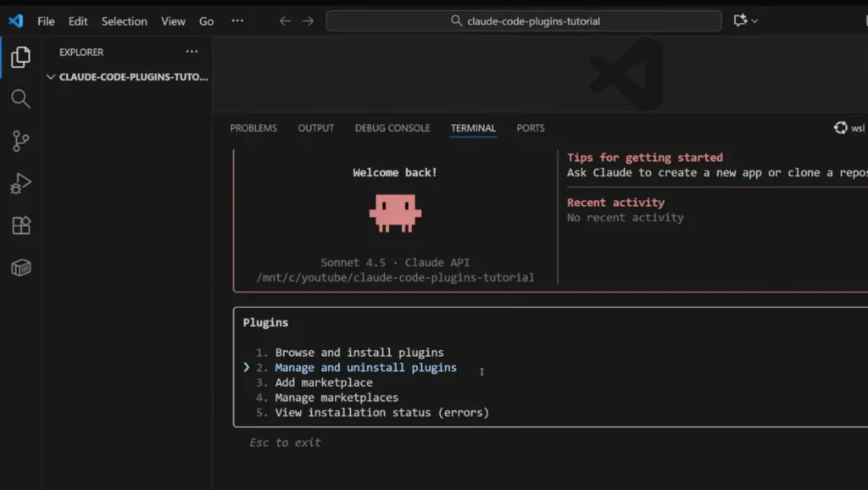Viewport: 868px width, 490px height.
Task: Open the Go menu
Action: pyautogui.click(x=206, y=20)
